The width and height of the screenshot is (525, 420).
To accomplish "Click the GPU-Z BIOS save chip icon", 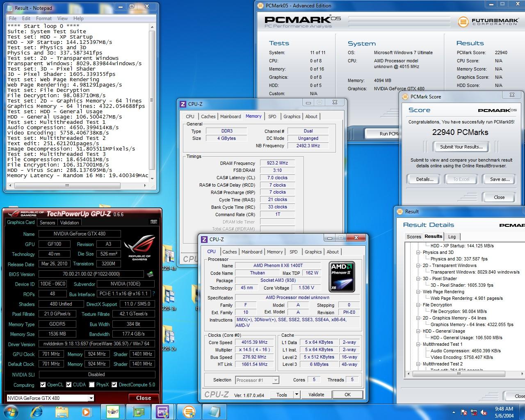I will (x=150, y=274).
